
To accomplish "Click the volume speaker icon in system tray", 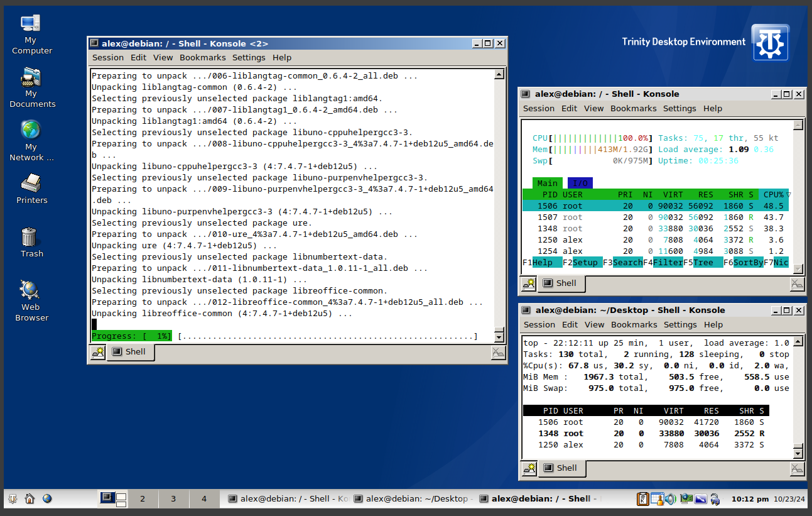I will pos(671,499).
